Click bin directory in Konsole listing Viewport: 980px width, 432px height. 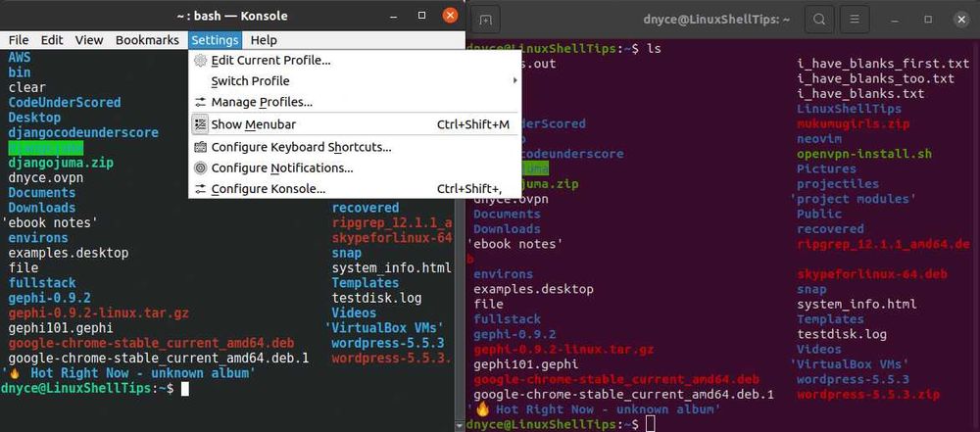20,72
